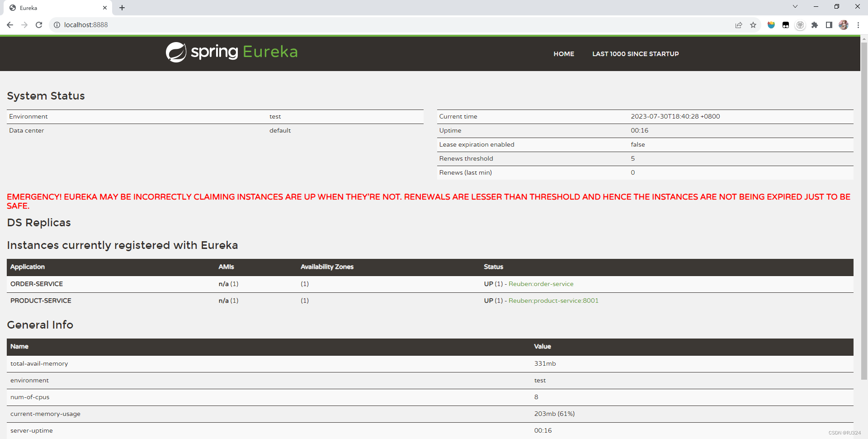Click the DS Replicas heading
Viewport: 868px width, 439px height.
[39, 223]
